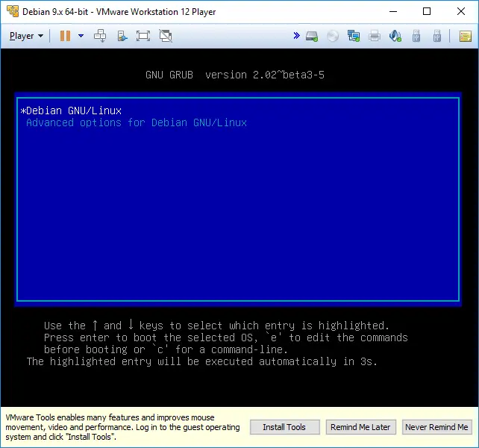Open the hard disk device icon
Image resolution: width=479 pixels, height=448 pixels.
point(312,37)
